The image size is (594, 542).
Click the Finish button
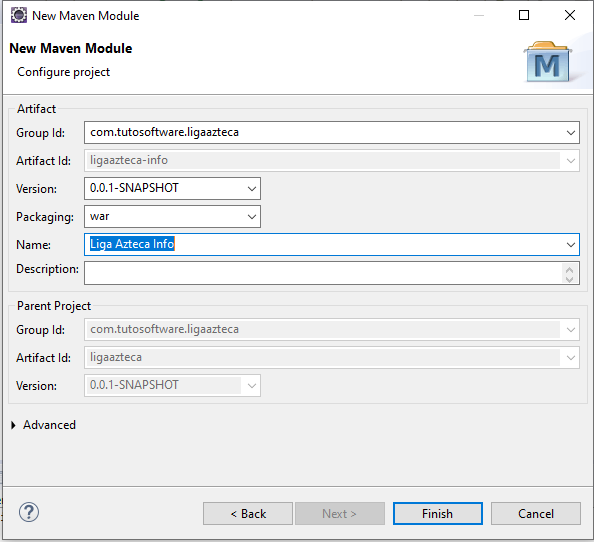coord(438,514)
